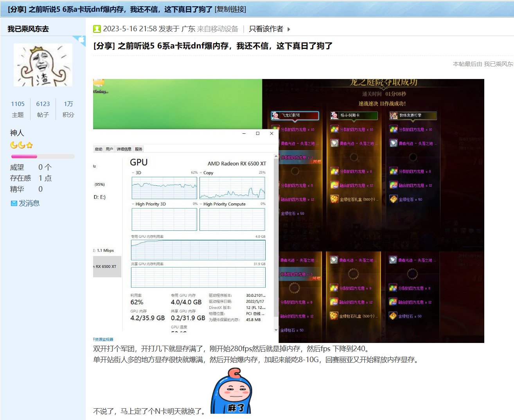Click the Task Manager maximize icon in the screenshot
Image resolution: width=514 pixels, height=420 pixels.
coord(257,133)
